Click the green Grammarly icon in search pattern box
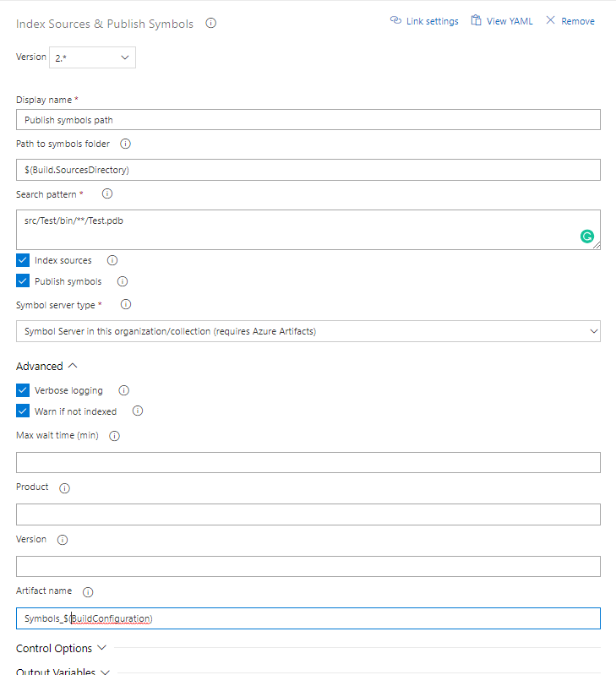Screen dimensions: 616x675 (x=587, y=237)
